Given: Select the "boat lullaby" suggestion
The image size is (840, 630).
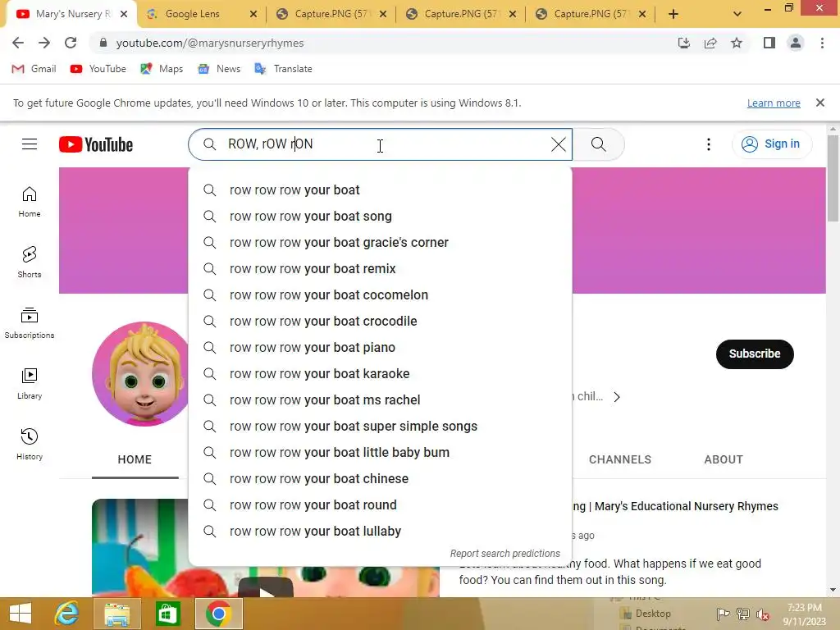Looking at the screenshot, I should pos(380,532).
